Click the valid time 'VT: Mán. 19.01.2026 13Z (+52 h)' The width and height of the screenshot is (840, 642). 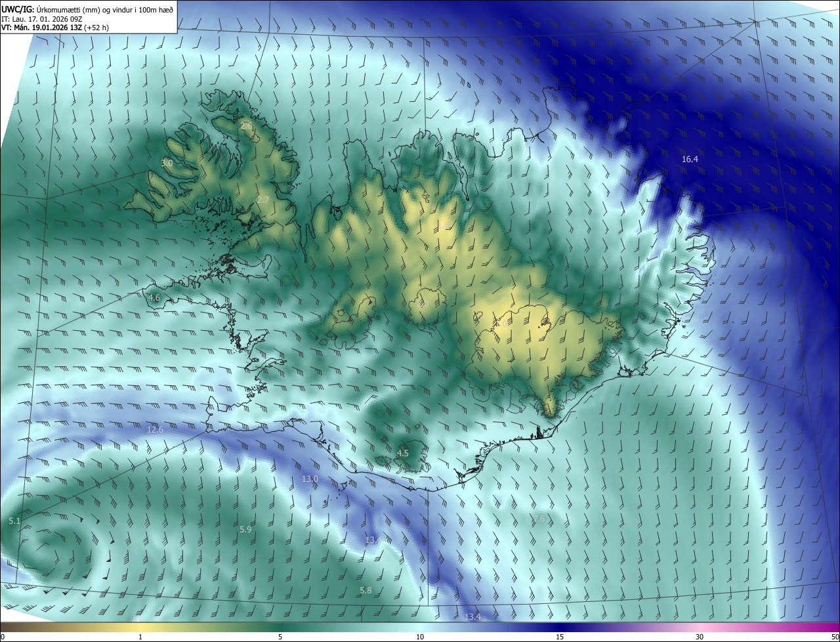[56, 28]
